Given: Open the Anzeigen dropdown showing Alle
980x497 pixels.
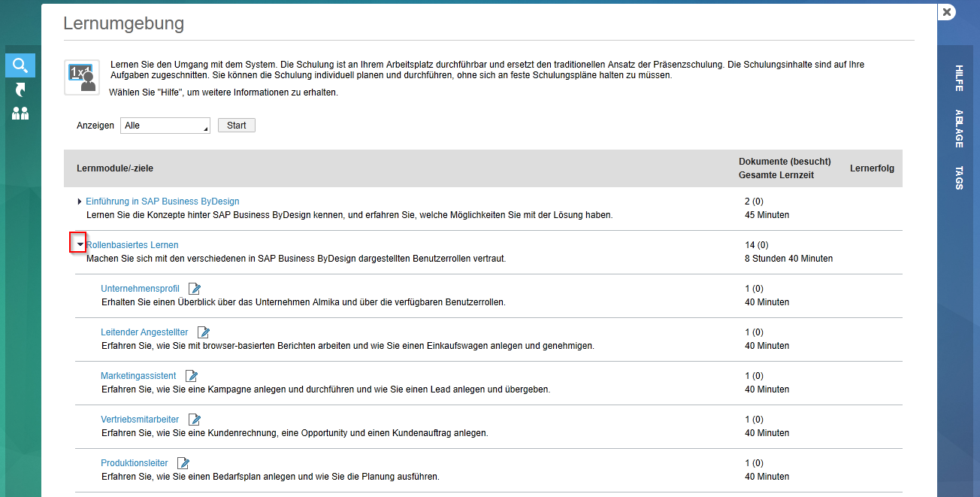Looking at the screenshot, I should click(x=165, y=126).
